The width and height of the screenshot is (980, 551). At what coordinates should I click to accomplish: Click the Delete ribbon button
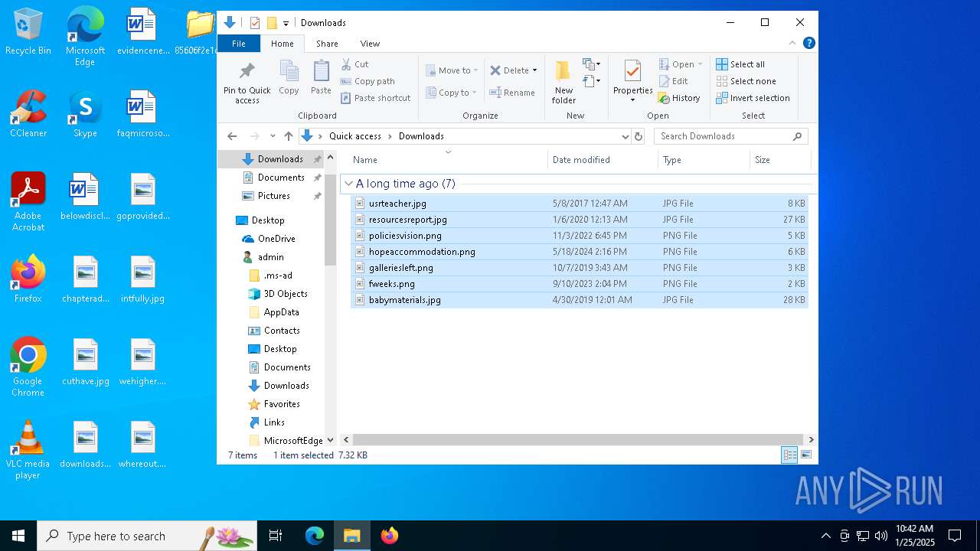[x=509, y=70]
